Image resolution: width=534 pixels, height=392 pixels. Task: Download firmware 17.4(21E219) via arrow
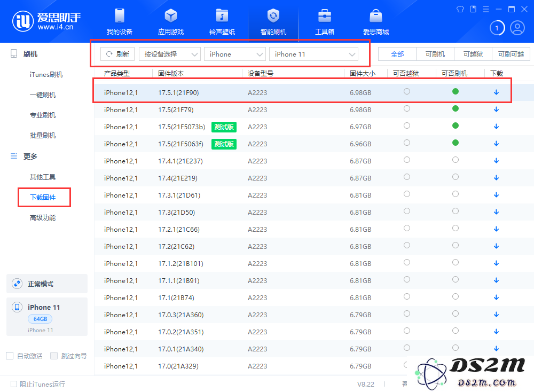tap(496, 178)
